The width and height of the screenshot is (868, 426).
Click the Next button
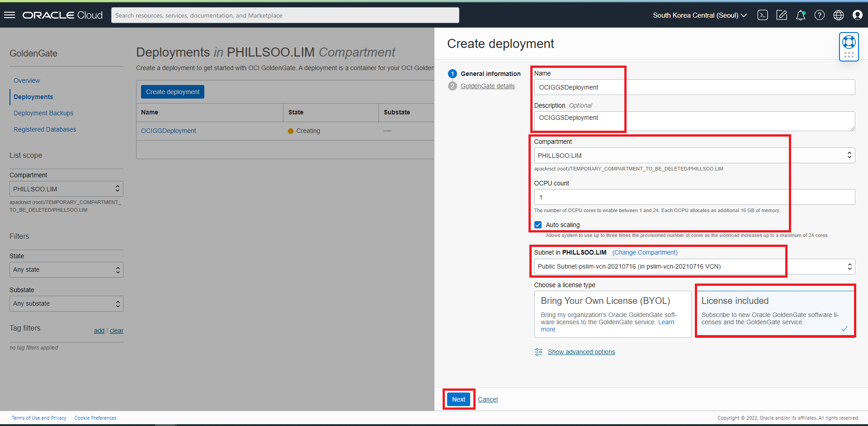tap(458, 399)
